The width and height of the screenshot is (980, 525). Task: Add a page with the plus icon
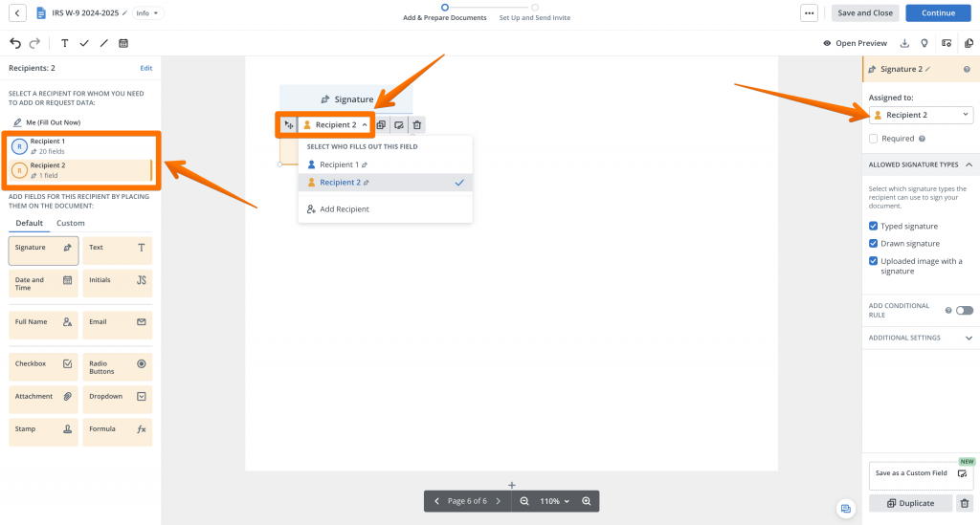[x=512, y=485]
